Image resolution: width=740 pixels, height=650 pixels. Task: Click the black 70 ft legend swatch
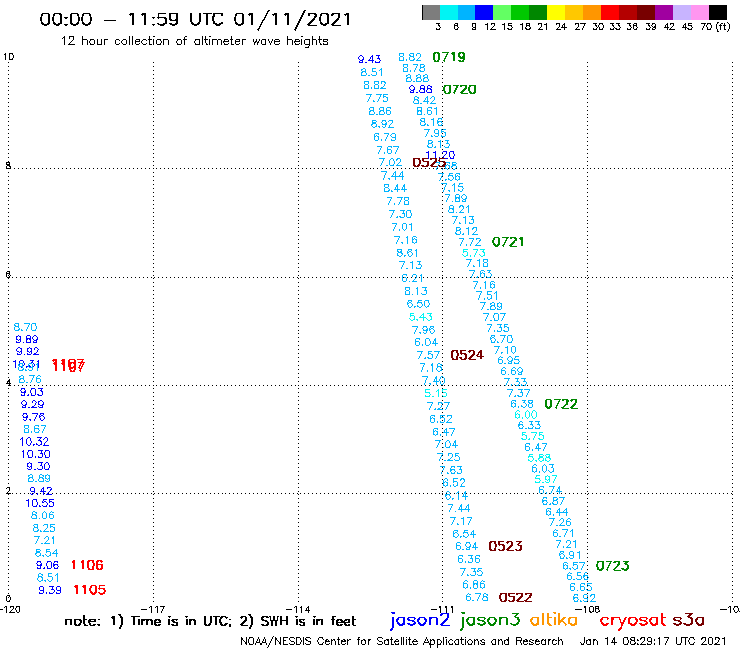click(718, 12)
